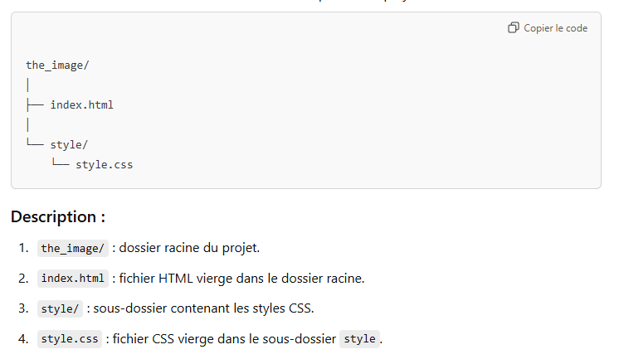Click list number 2 in the description

coord(23,278)
